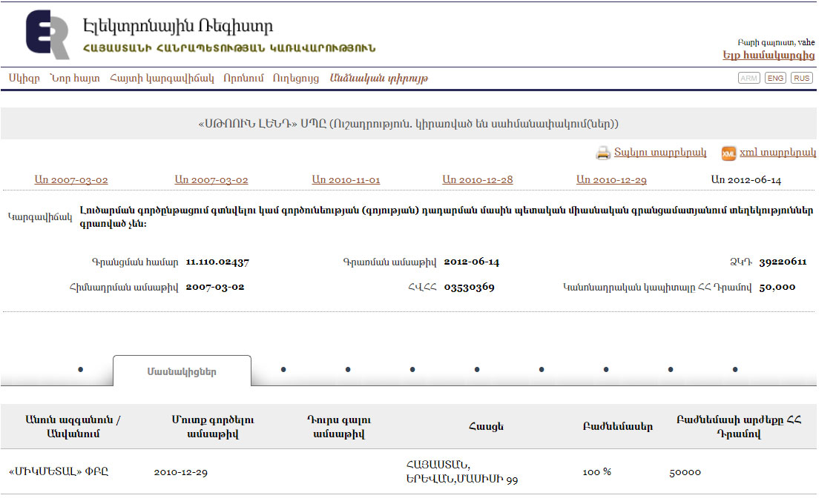This screenshot has height=504, width=836.
Task: Switch language to RUS
Action: pyautogui.click(x=801, y=79)
